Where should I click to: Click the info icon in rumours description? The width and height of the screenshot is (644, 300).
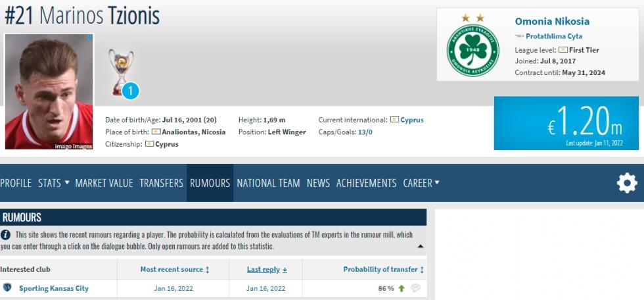pos(6,234)
